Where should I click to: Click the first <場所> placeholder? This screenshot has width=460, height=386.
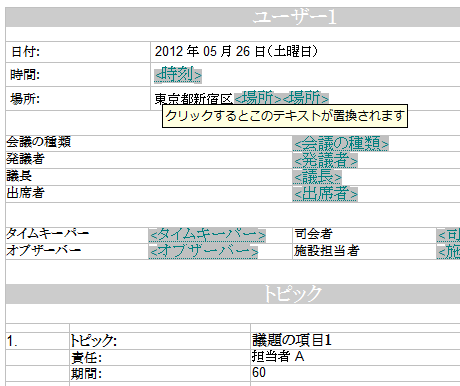point(258,98)
